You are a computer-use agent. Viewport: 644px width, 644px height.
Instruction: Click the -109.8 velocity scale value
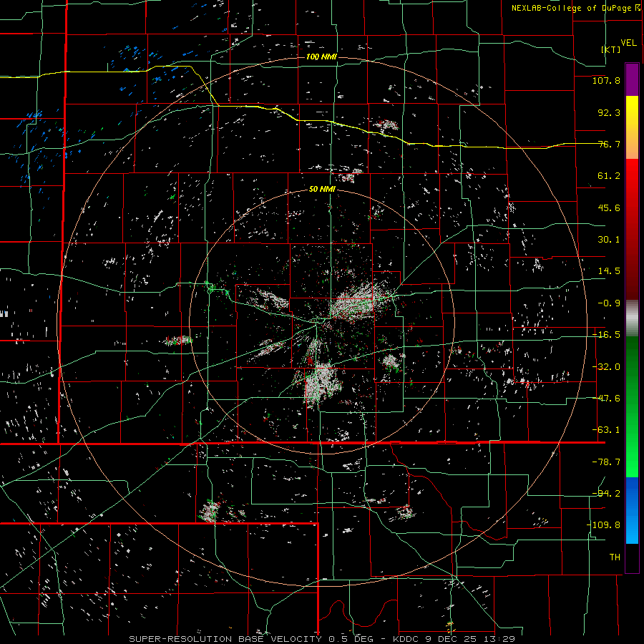tap(603, 525)
